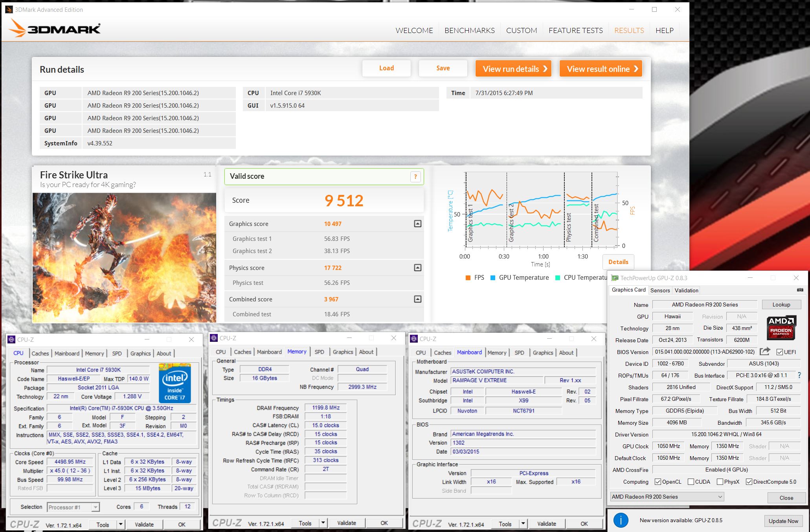Click the blue info icon for GPU-Z update
This screenshot has width=810, height=532.
(x=621, y=520)
